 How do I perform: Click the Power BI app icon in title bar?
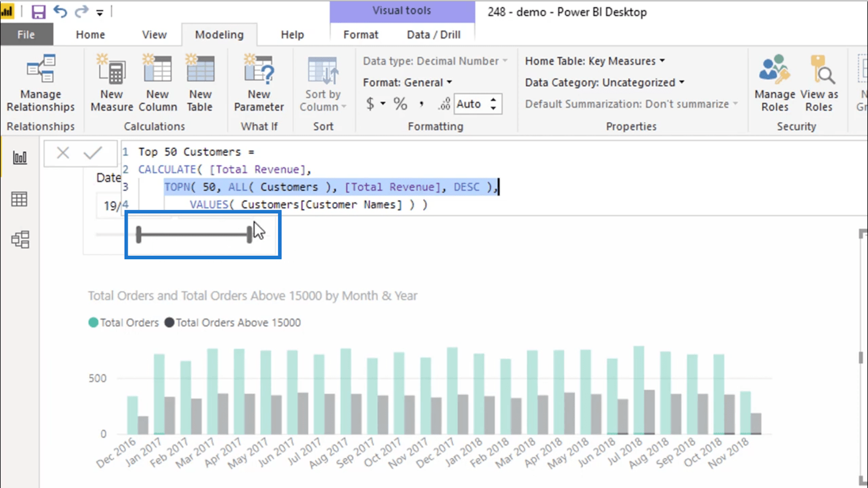coord(8,11)
